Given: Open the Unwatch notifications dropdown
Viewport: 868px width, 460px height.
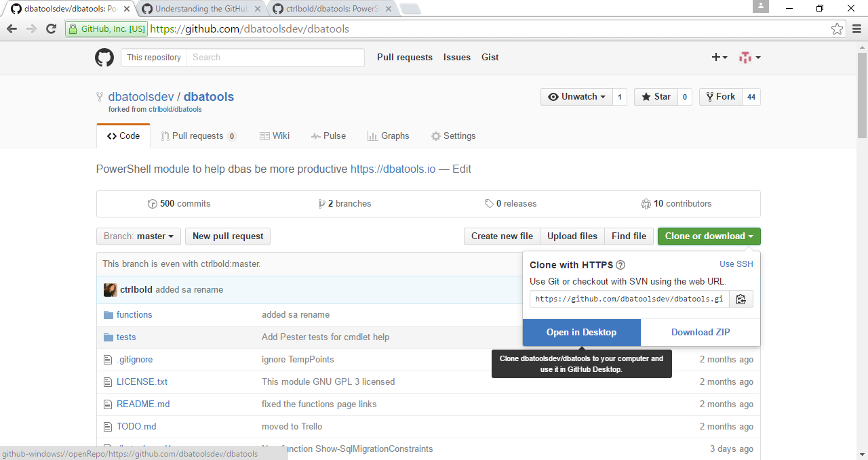Looking at the screenshot, I should [576, 97].
